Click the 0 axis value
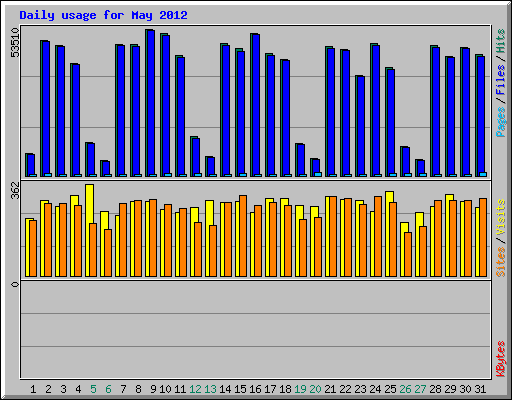The image size is (512, 400). pos(15,284)
